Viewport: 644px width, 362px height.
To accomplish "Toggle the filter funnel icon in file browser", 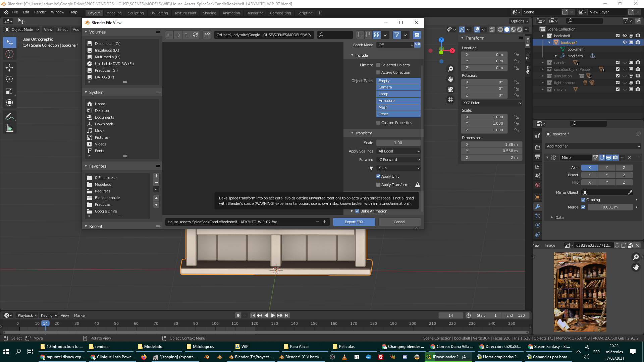I will point(397,35).
